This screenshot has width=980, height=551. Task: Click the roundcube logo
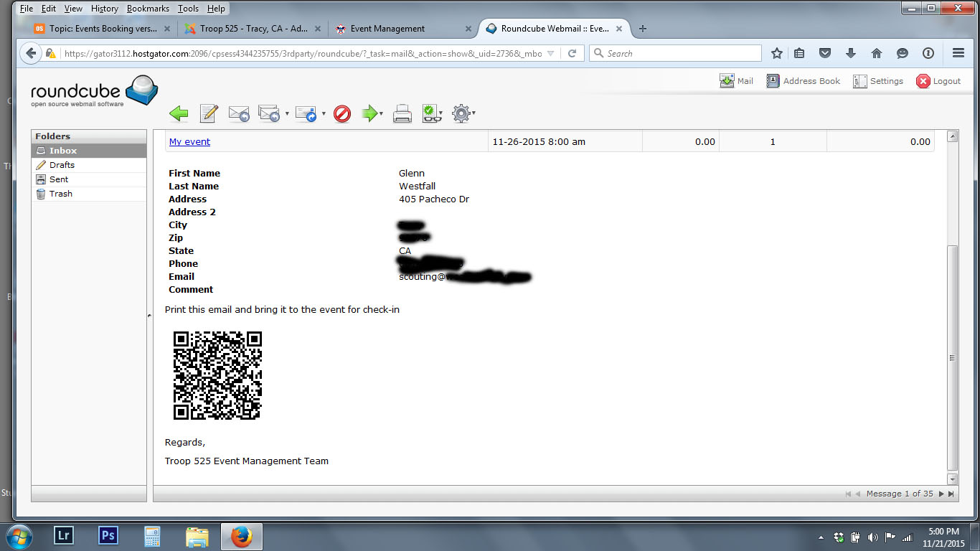pos(94,92)
